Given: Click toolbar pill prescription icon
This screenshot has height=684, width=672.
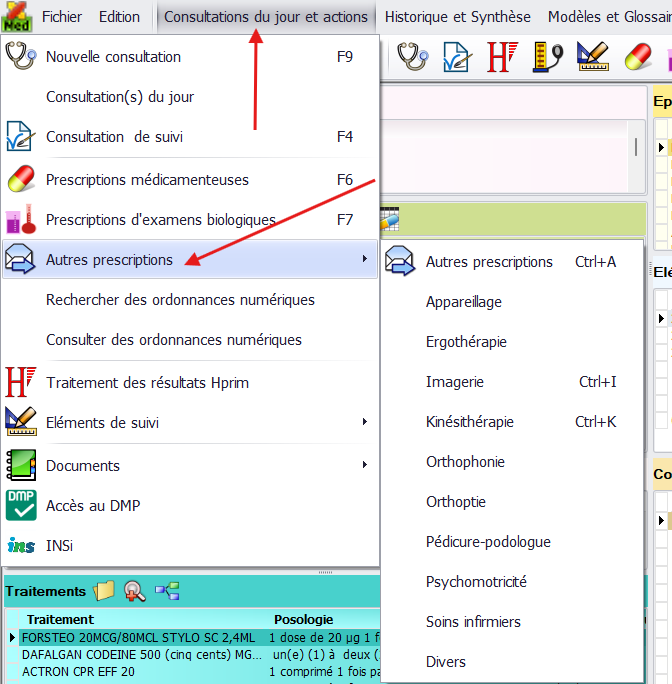Looking at the screenshot, I should click(638, 56).
